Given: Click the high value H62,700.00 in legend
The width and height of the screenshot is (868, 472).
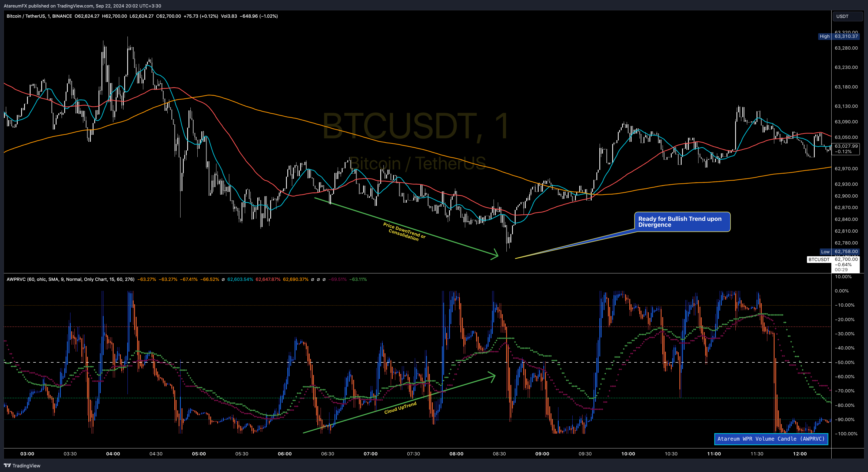Looking at the screenshot, I should [114, 16].
